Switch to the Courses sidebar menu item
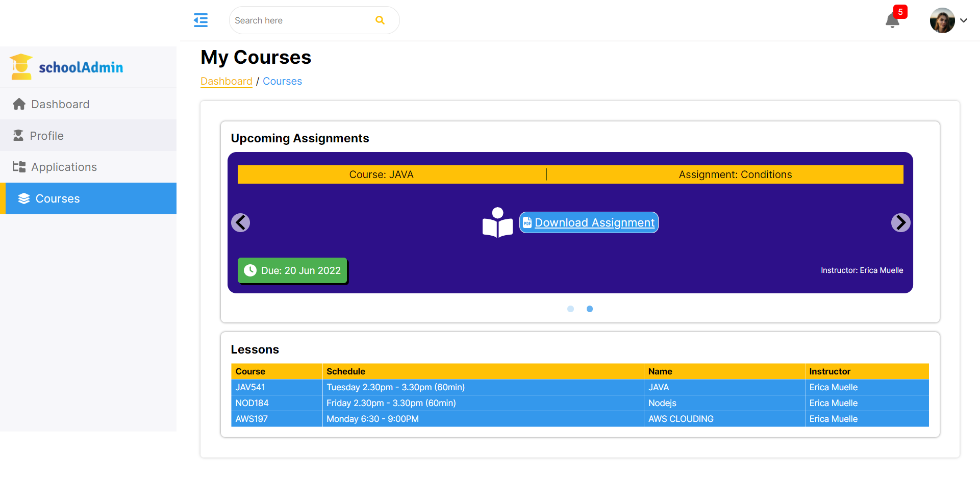The height and width of the screenshot is (478, 980). 57,198
